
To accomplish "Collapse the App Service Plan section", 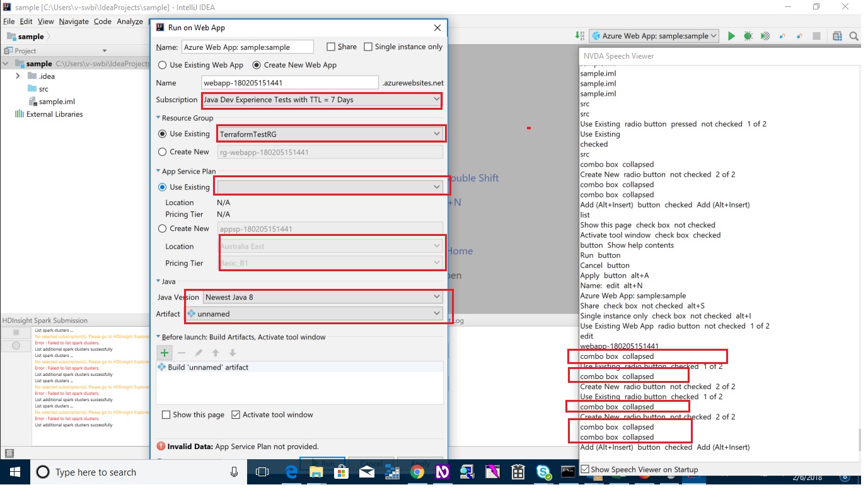I will click(157, 171).
